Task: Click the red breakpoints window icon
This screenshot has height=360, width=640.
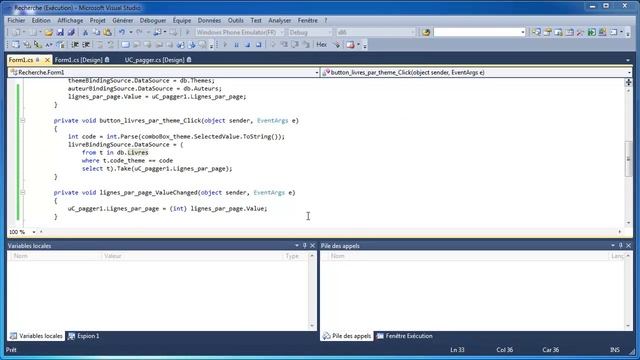Action: 350,45
